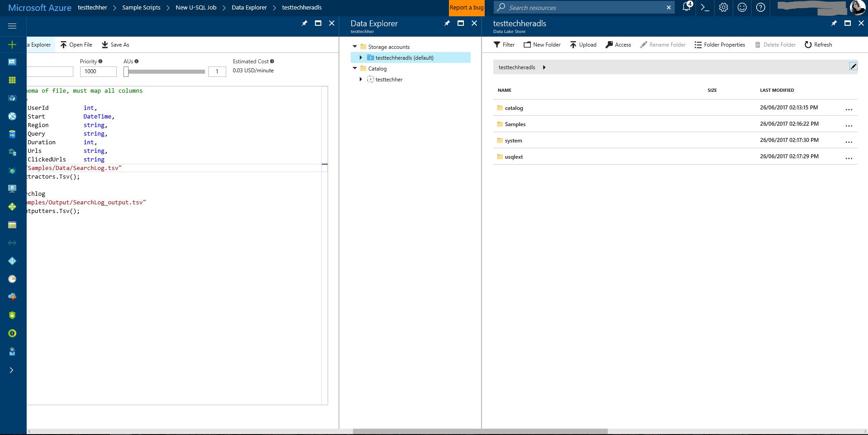The width and height of the screenshot is (868, 435).
Task: Open Storage accounts icon in sidebar
Action: coord(12,225)
